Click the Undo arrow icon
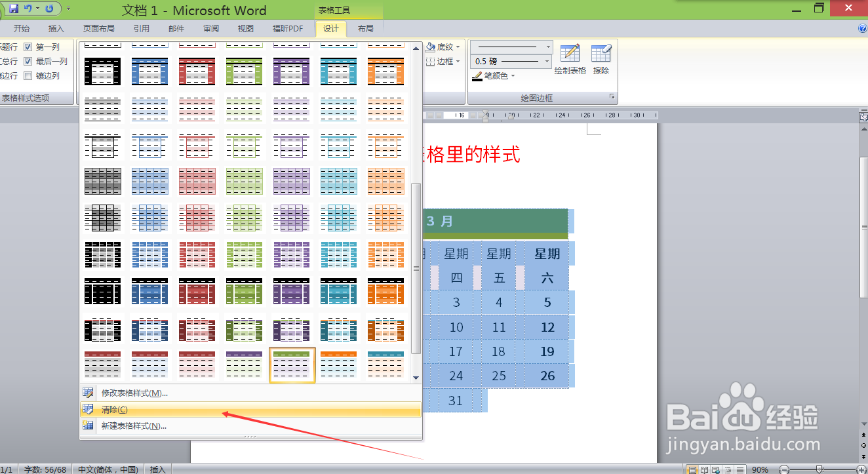Viewport: 868px width, 474px height. 28,9
